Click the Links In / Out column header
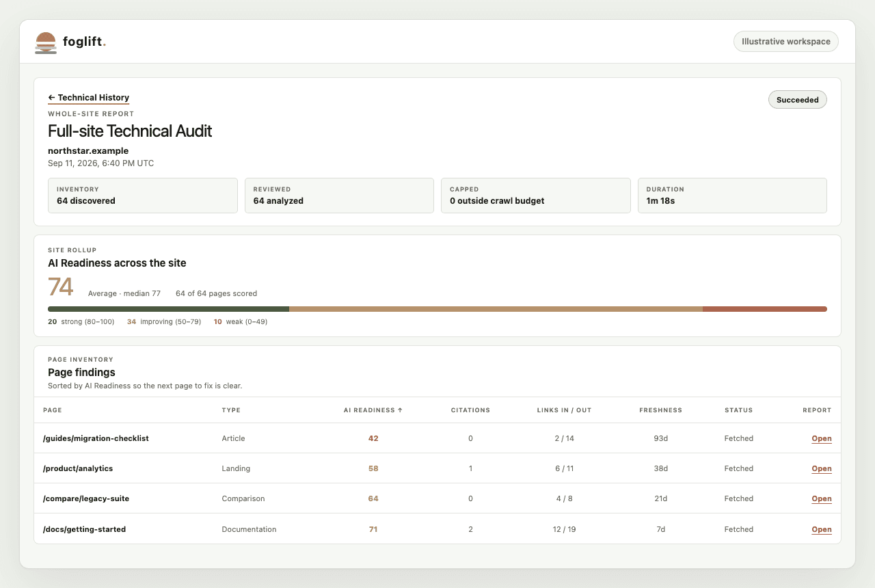Image resolution: width=875 pixels, height=588 pixels. pyautogui.click(x=564, y=410)
